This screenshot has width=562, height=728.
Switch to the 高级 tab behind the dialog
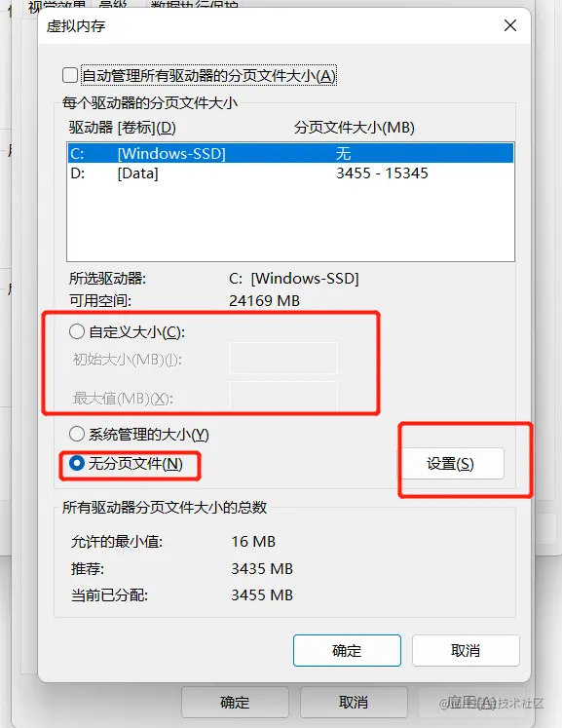point(113,6)
